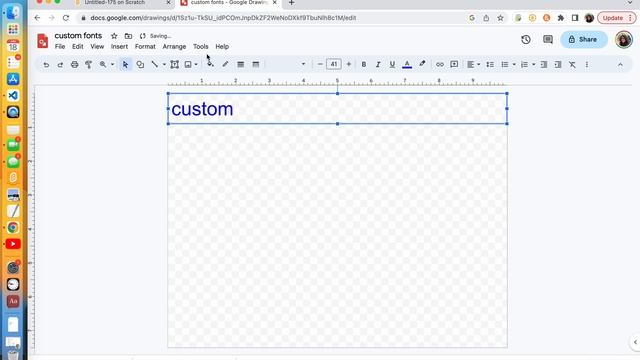Open YouTube from the dock

pyautogui.click(x=13, y=244)
